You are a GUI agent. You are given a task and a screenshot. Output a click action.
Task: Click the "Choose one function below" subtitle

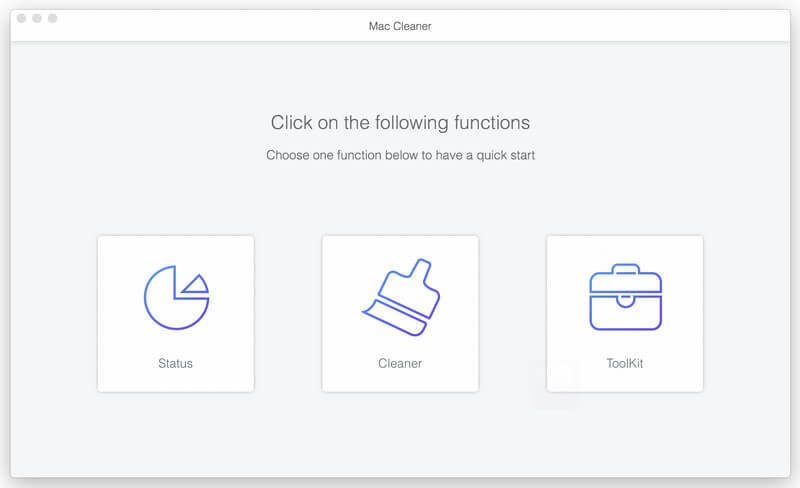coord(400,155)
